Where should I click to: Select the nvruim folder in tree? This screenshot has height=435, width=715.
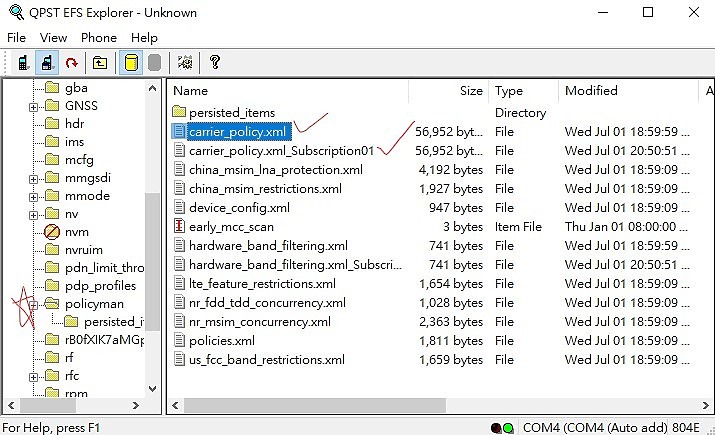[x=83, y=250]
